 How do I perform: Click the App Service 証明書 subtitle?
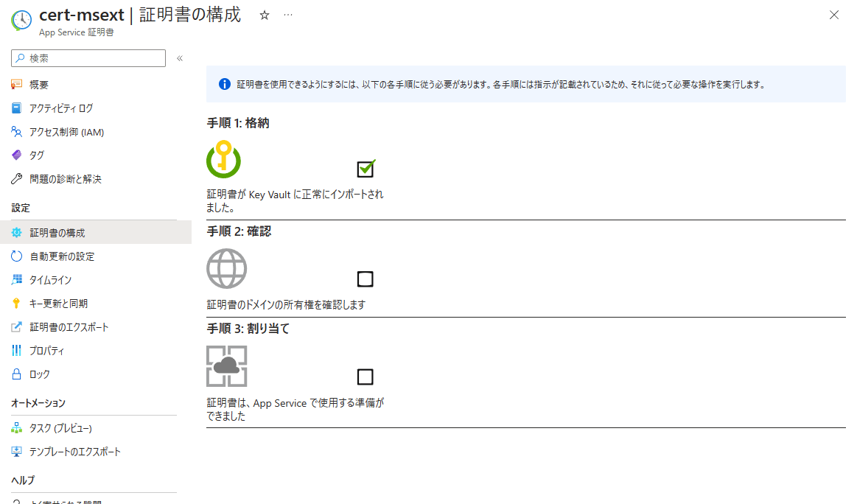tap(77, 32)
